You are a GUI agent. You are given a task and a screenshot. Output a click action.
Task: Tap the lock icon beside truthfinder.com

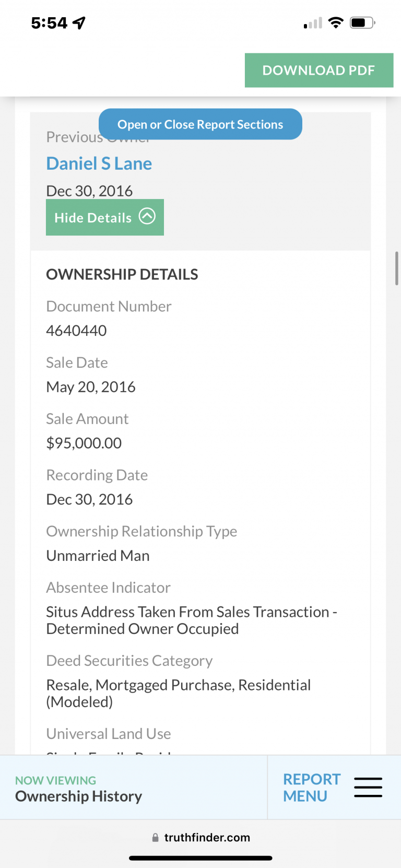click(155, 838)
